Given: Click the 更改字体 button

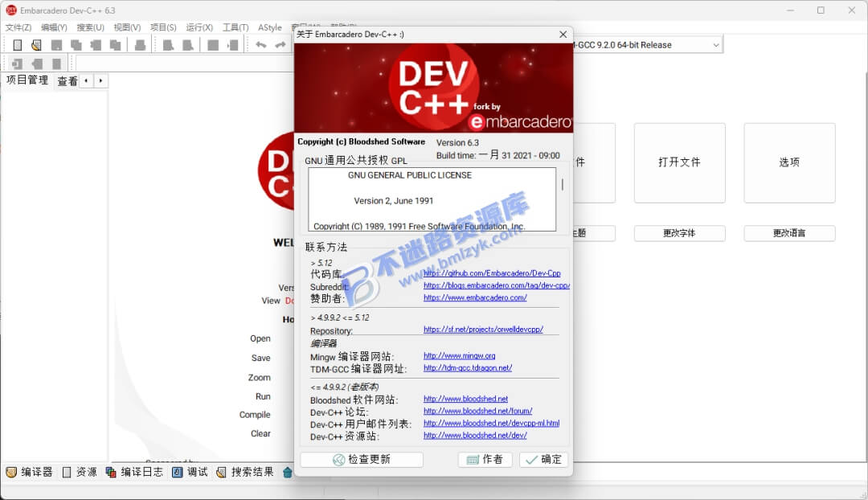Looking at the screenshot, I should [x=679, y=233].
